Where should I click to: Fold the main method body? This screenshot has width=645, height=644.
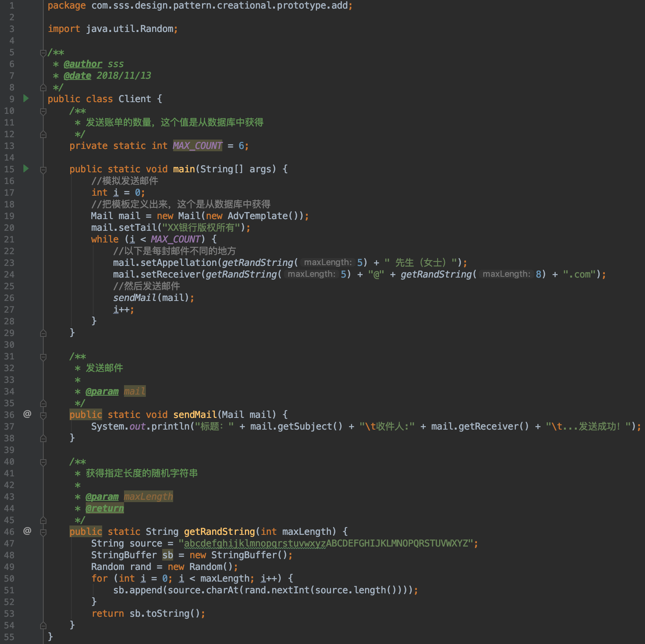pyautogui.click(x=43, y=170)
